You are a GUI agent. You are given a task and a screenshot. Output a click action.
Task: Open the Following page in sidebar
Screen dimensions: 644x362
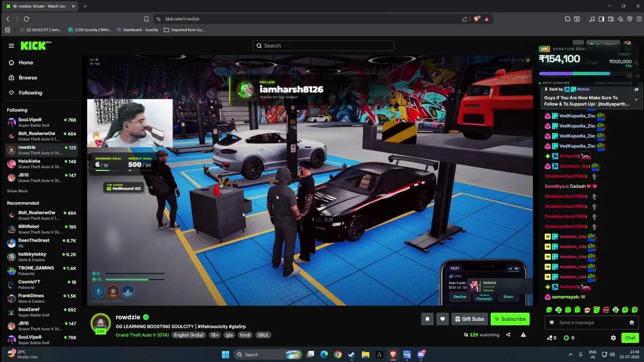pos(30,93)
